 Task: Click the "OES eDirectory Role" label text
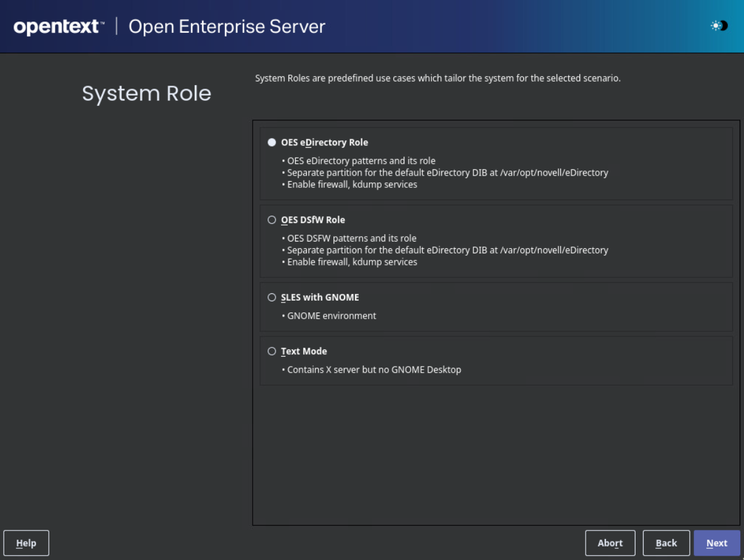click(x=324, y=142)
